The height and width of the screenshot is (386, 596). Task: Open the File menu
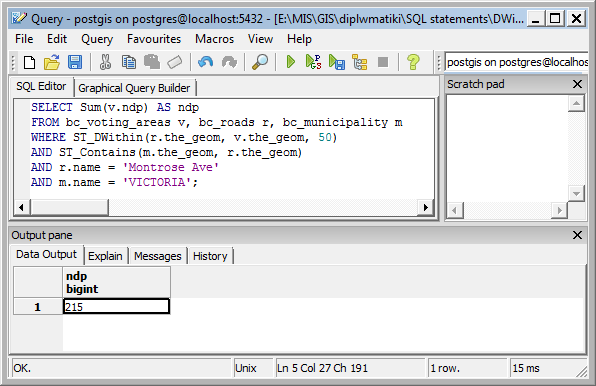pyautogui.click(x=24, y=39)
